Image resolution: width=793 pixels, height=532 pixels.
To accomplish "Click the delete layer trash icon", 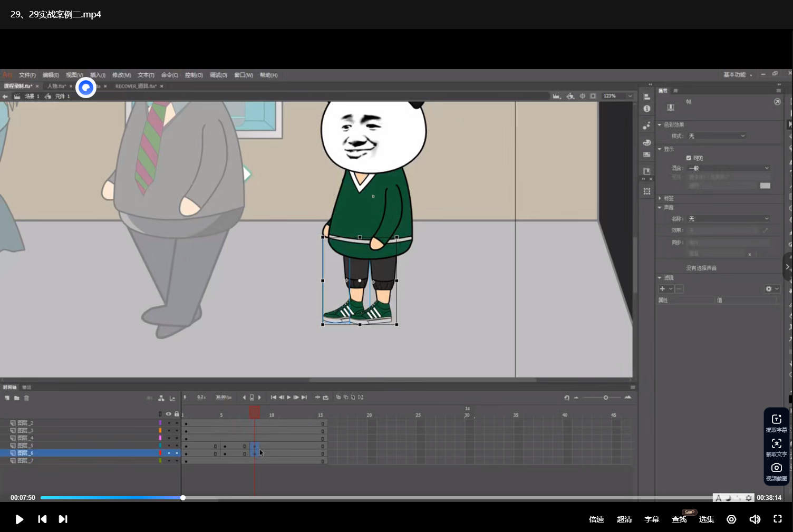I will point(26,398).
